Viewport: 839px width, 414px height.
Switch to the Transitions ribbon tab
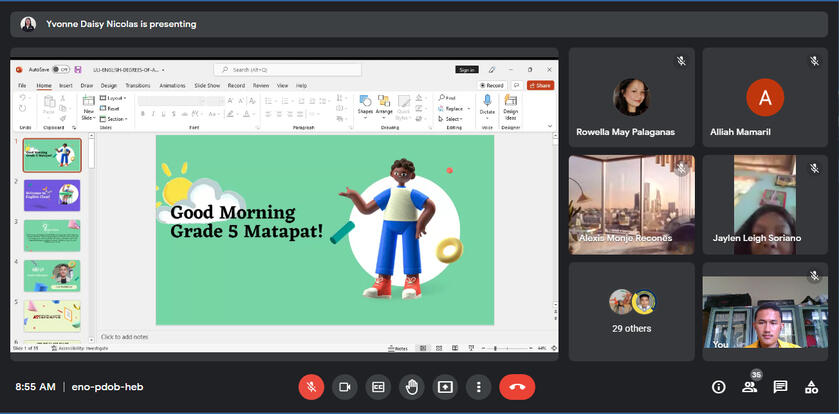coord(137,86)
